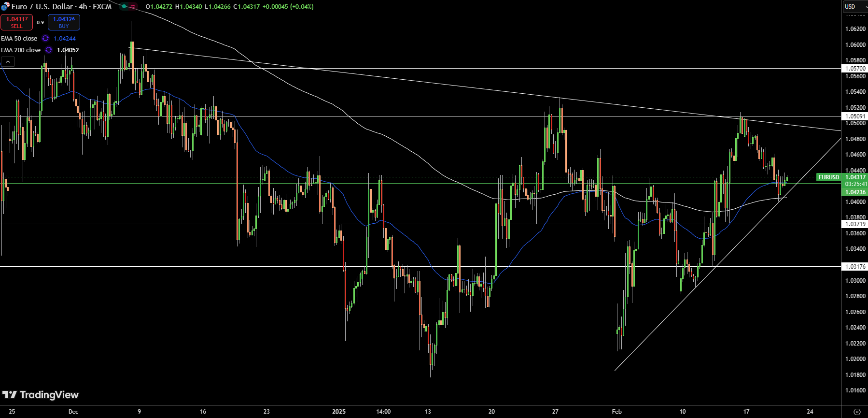This screenshot has width=868, height=418.
Task: Click the C1.04317 close price value
Action: tap(246, 7)
